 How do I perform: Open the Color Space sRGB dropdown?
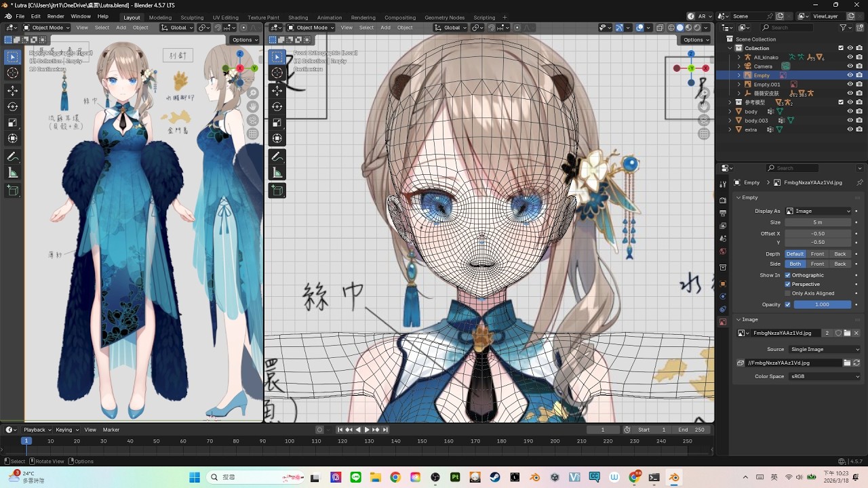click(823, 376)
